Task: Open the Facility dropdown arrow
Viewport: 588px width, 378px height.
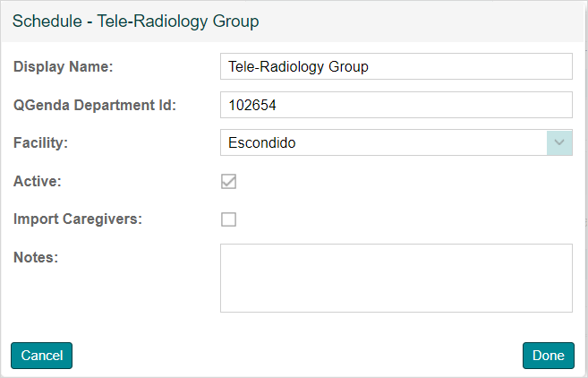Action: pos(559,142)
